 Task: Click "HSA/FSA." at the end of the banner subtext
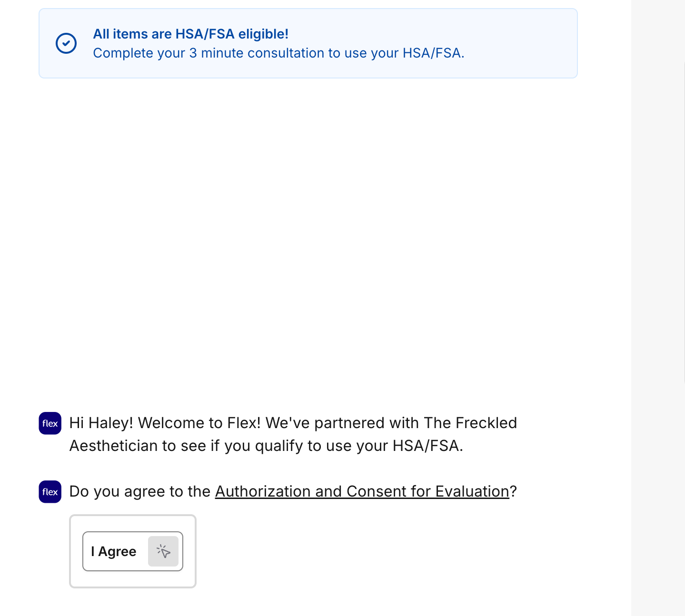coord(433,53)
